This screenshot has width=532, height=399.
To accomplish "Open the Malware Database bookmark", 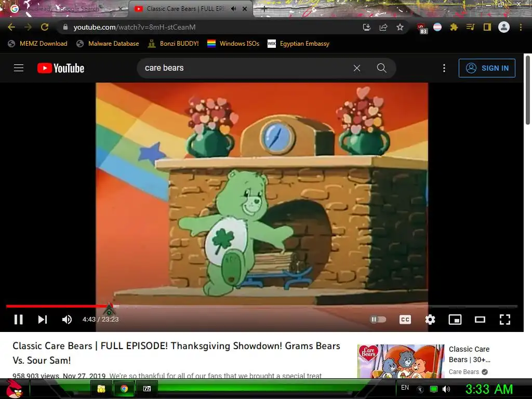I will 108,44.
